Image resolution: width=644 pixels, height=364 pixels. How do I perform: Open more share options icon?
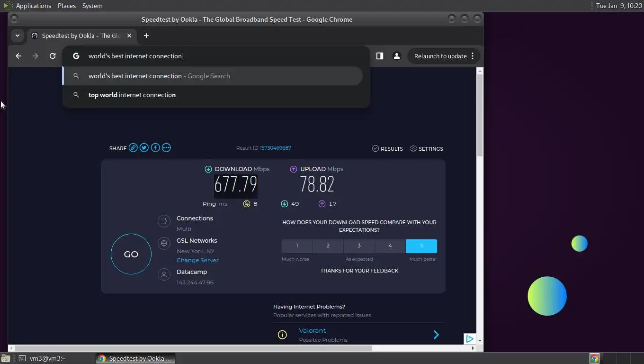click(x=166, y=148)
